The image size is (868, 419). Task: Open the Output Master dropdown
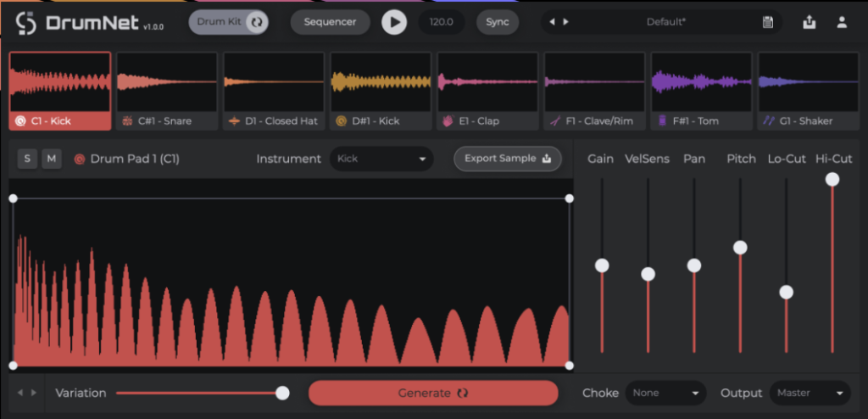(810, 393)
